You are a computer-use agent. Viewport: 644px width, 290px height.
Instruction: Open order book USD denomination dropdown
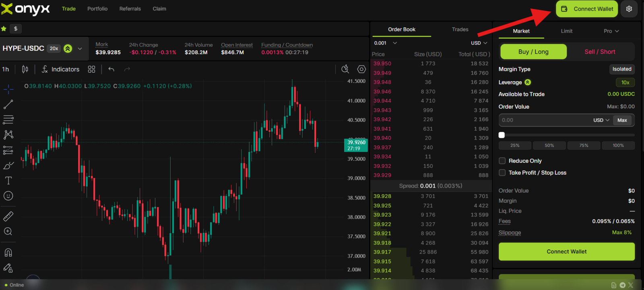(479, 43)
